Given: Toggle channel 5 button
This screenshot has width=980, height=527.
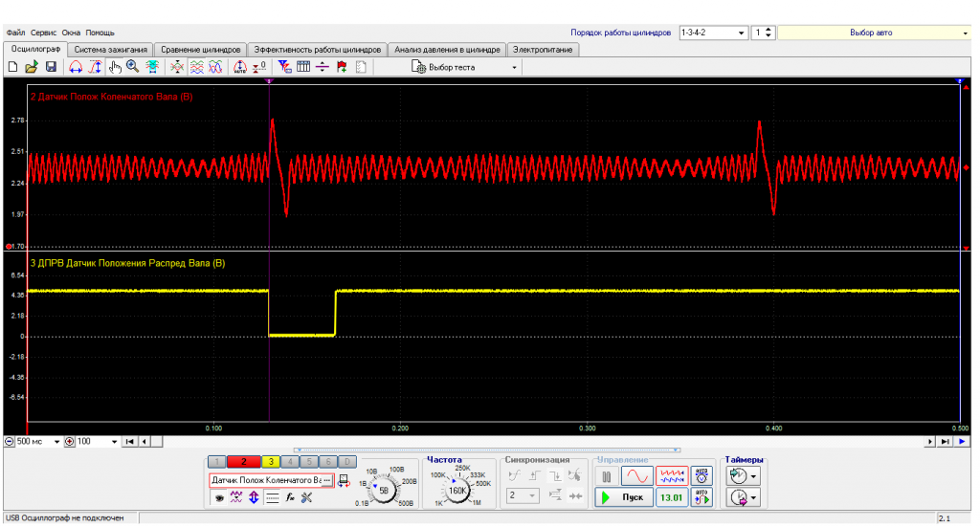Looking at the screenshot, I should click(309, 462).
